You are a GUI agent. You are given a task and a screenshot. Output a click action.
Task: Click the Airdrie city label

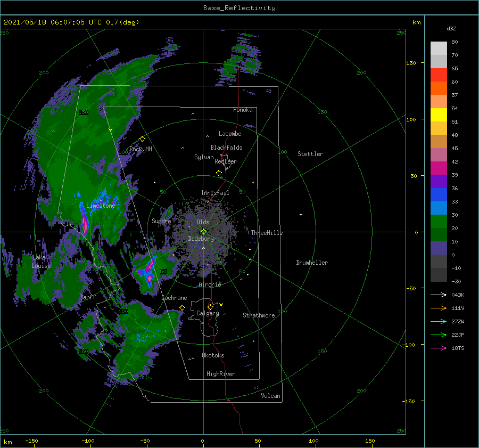[x=210, y=284]
